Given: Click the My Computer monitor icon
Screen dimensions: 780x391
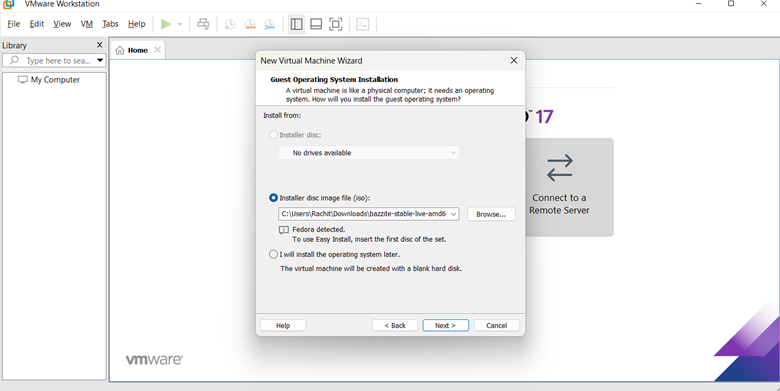Looking at the screenshot, I should [x=23, y=80].
